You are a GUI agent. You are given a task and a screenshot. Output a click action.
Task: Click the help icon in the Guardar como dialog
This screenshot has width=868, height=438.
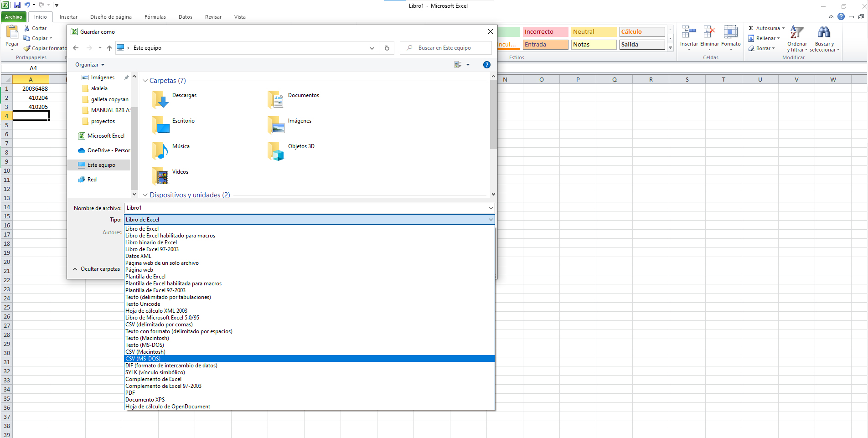487,65
